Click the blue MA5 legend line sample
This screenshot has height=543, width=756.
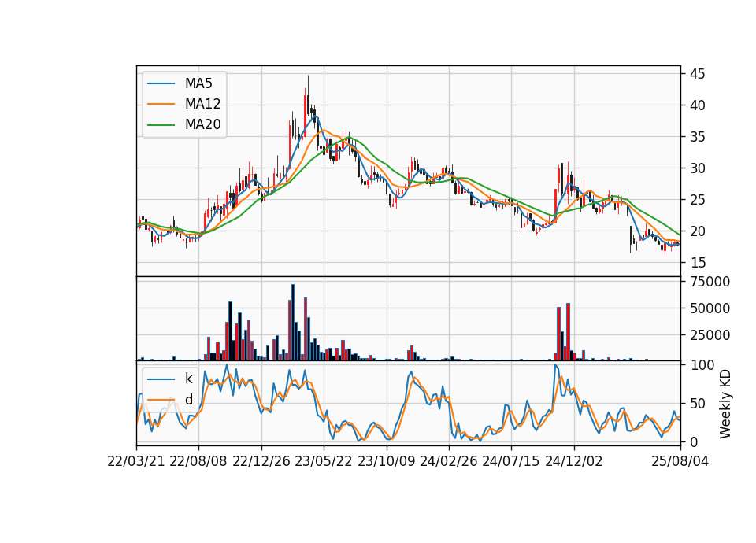click(161, 83)
